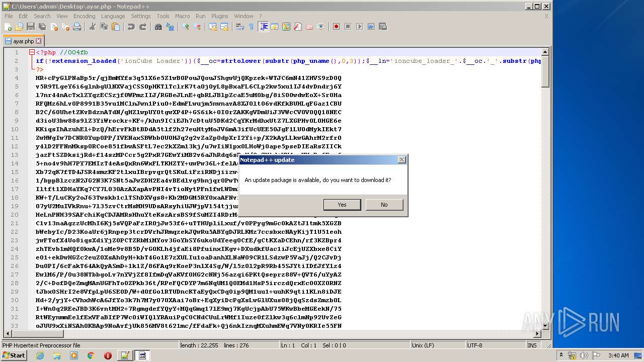644x362 pixels.
Task: Close the Notepad++ update dialog
Action: click(401, 160)
